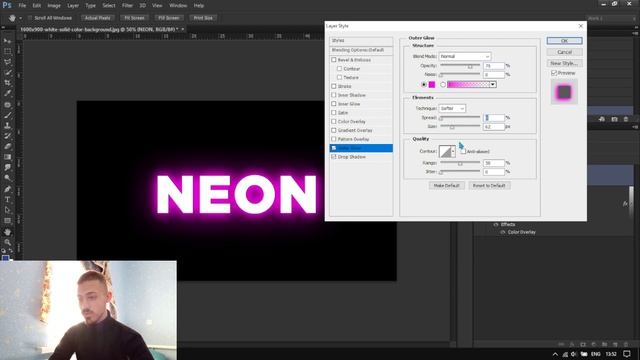Select Blending Options: Default row
The image size is (640, 360).
pos(361,50)
